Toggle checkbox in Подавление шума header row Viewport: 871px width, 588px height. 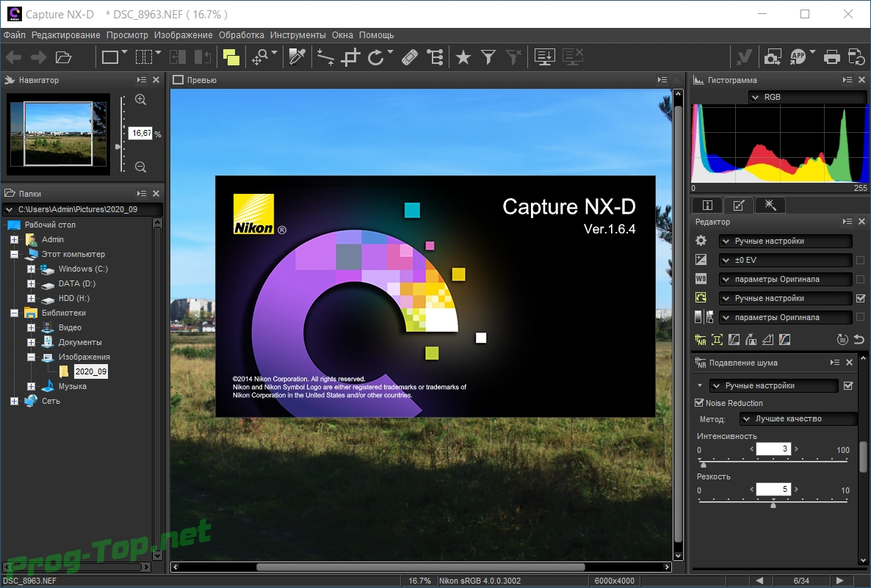848,385
